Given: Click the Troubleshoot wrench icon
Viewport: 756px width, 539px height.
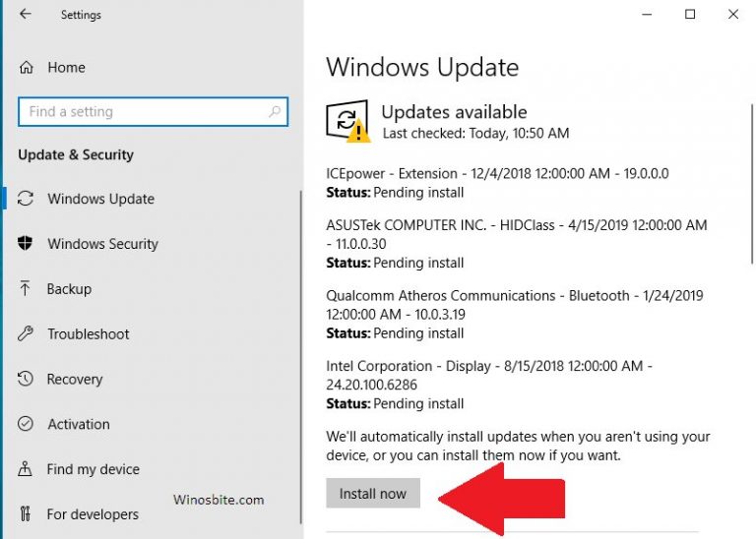Looking at the screenshot, I should (27, 334).
